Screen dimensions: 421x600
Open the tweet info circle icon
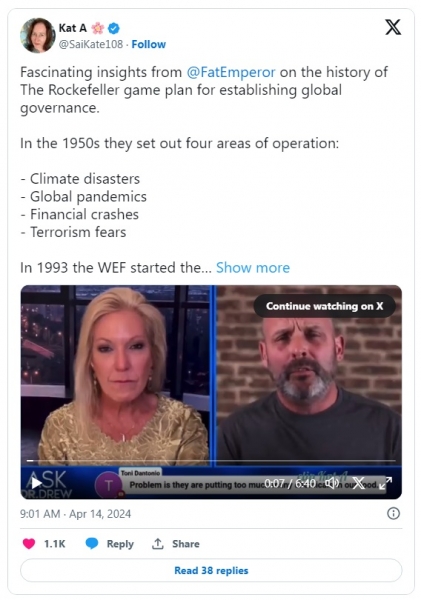(x=393, y=513)
